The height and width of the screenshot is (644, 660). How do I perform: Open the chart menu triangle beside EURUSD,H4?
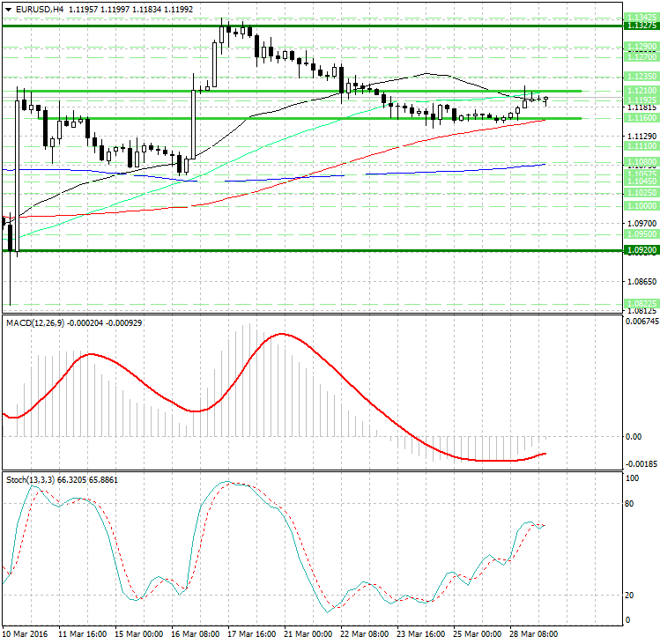pos(8,10)
